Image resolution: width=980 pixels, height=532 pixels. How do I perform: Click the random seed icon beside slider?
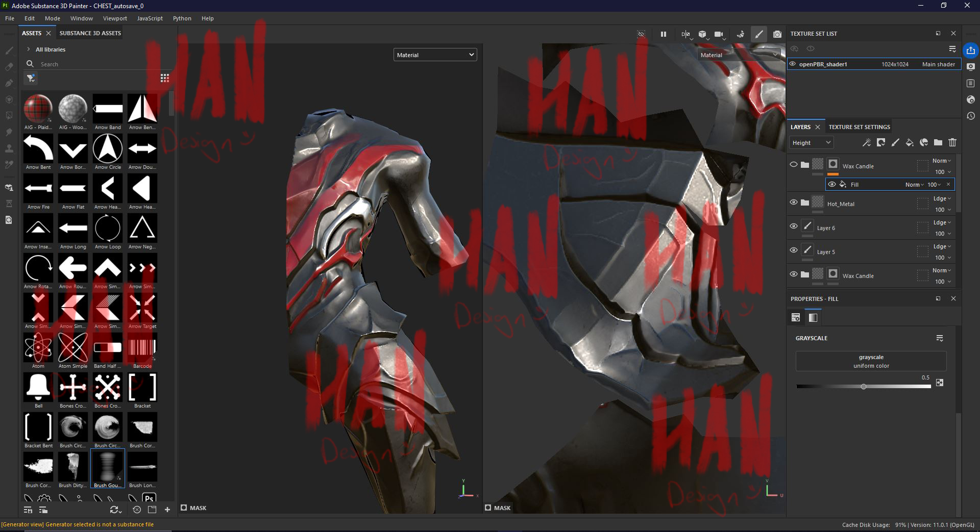[x=940, y=383]
